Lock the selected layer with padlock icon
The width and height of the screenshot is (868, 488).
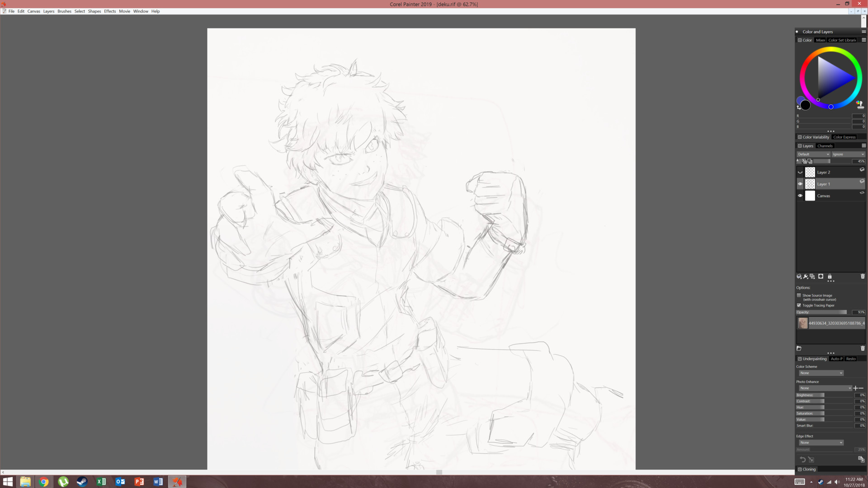point(830,277)
